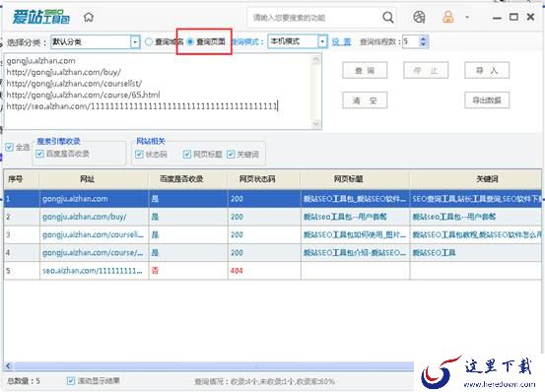The image size is (545, 392).
Task: Click the search magnifier icon
Action: (388, 17)
